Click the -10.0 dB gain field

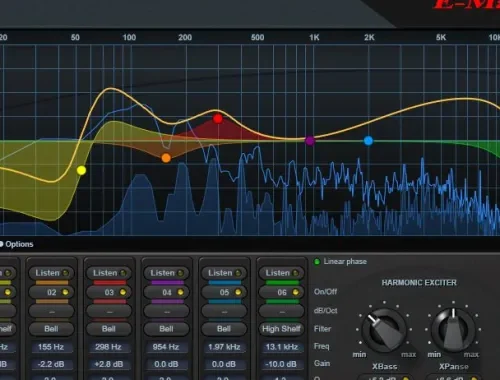(282, 364)
